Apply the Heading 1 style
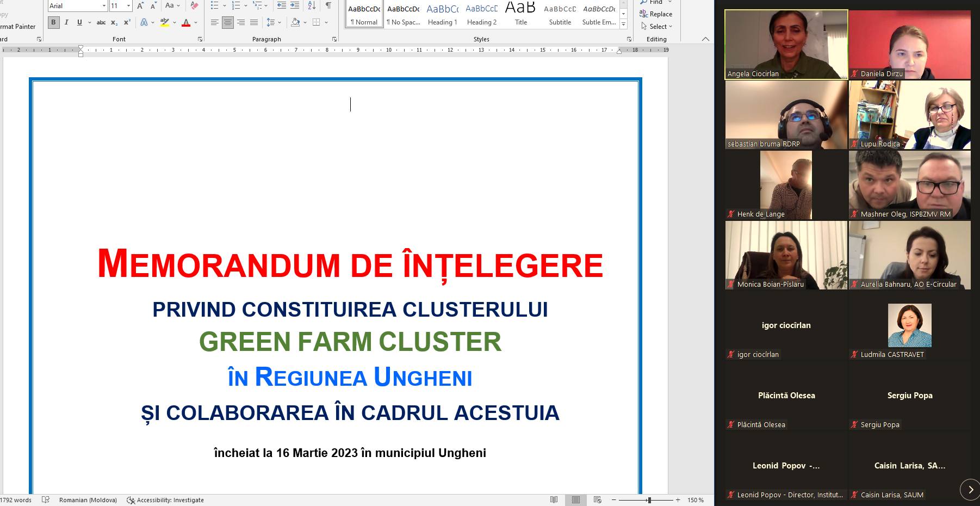980x506 pixels. [442, 15]
